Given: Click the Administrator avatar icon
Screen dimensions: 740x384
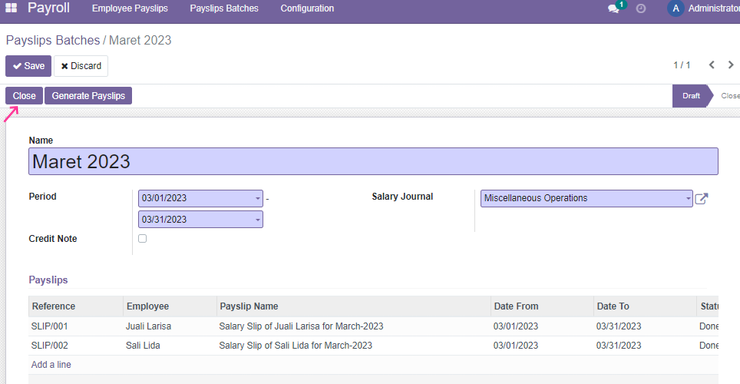Looking at the screenshot, I should (675, 8).
